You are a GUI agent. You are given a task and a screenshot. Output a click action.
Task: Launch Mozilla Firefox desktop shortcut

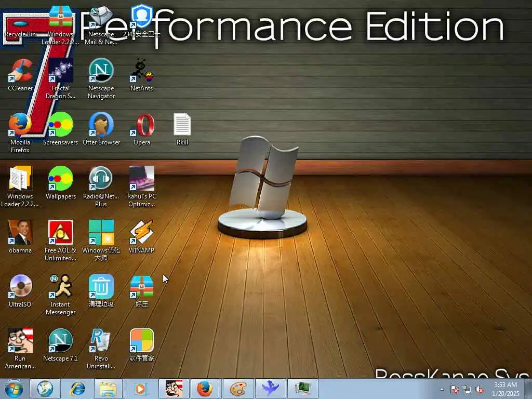click(20, 132)
